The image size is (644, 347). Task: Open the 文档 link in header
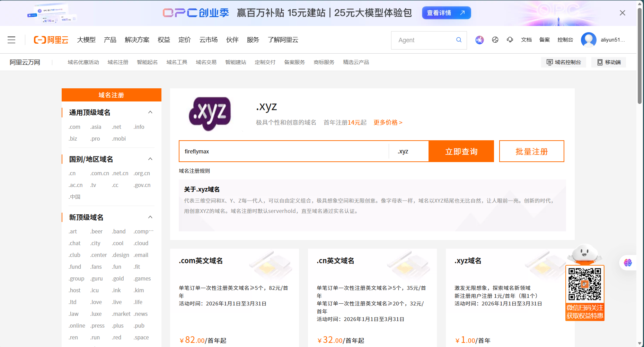tap(526, 40)
